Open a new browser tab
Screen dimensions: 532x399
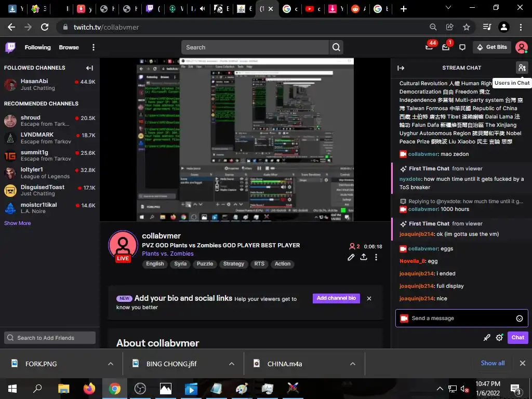(x=403, y=9)
